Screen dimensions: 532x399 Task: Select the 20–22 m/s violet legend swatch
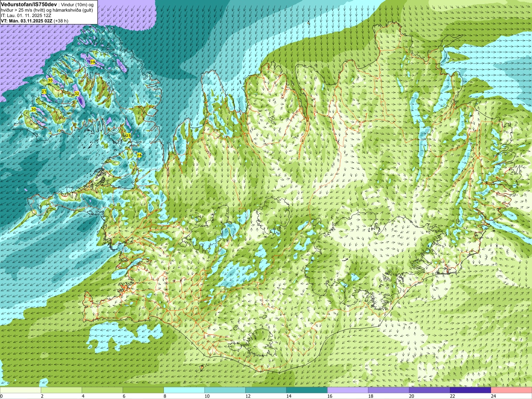click(429, 390)
